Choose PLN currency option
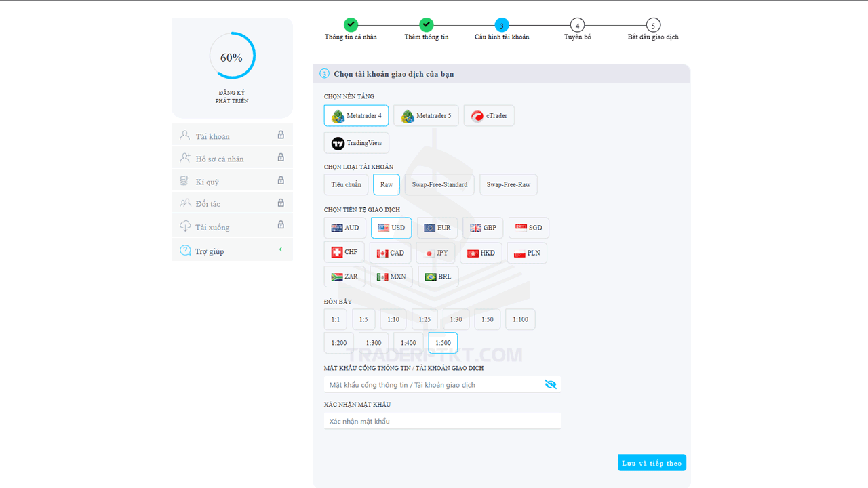The width and height of the screenshot is (868, 488). point(527,253)
